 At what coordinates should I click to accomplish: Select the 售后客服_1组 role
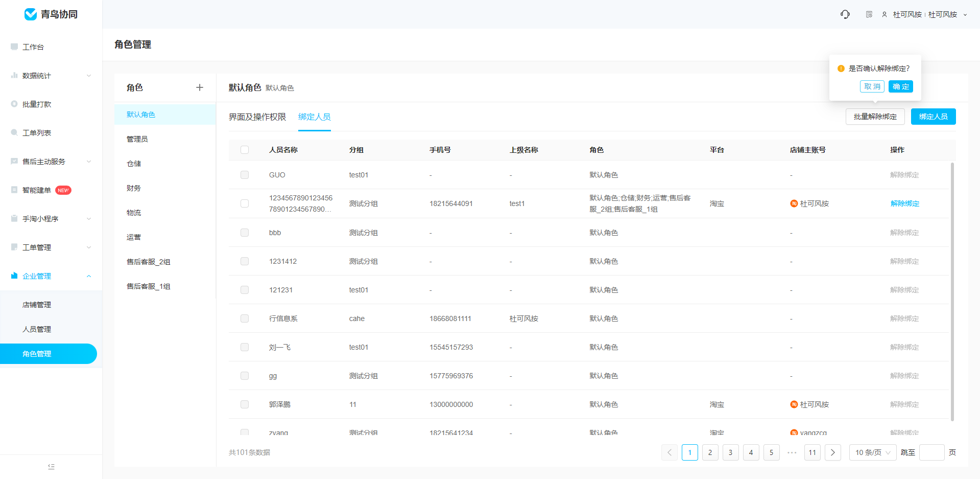(165, 286)
